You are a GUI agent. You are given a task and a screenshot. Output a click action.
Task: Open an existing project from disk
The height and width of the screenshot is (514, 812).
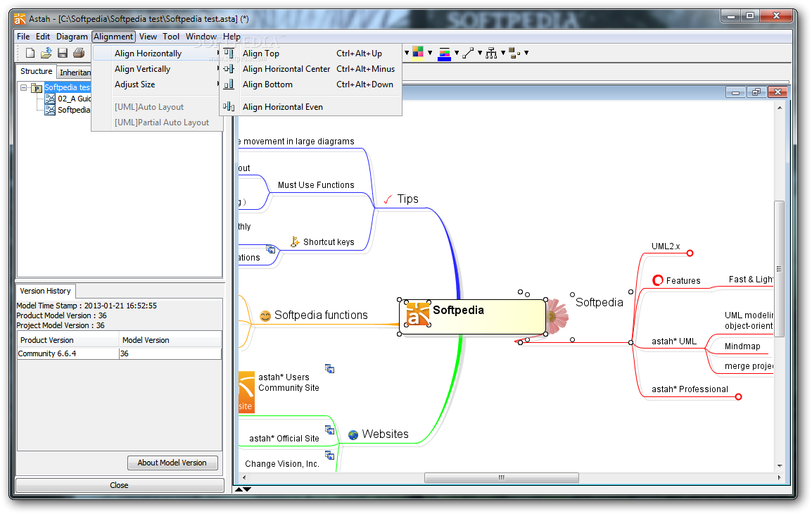point(46,53)
